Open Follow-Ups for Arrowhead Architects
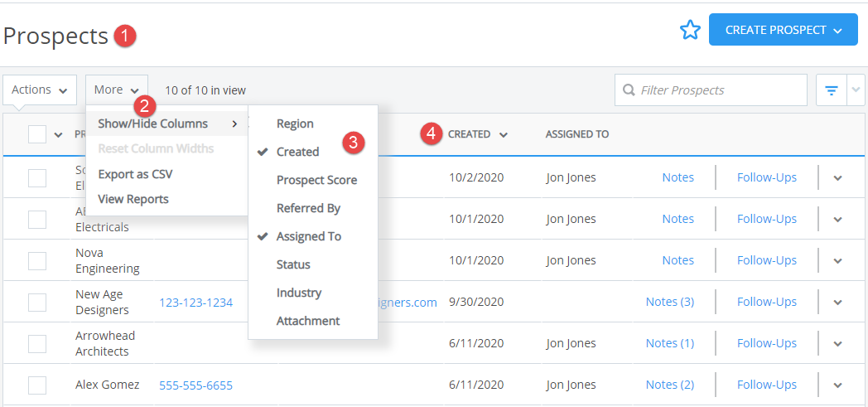The image size is (868, 407). pyautogui.click(x=767, y=343)
